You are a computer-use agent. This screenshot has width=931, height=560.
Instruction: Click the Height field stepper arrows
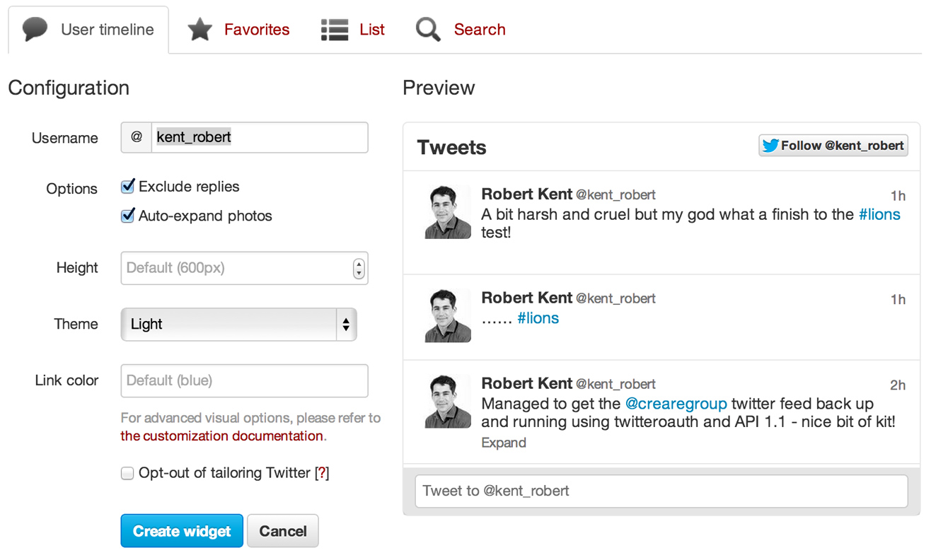coord(359,268)
